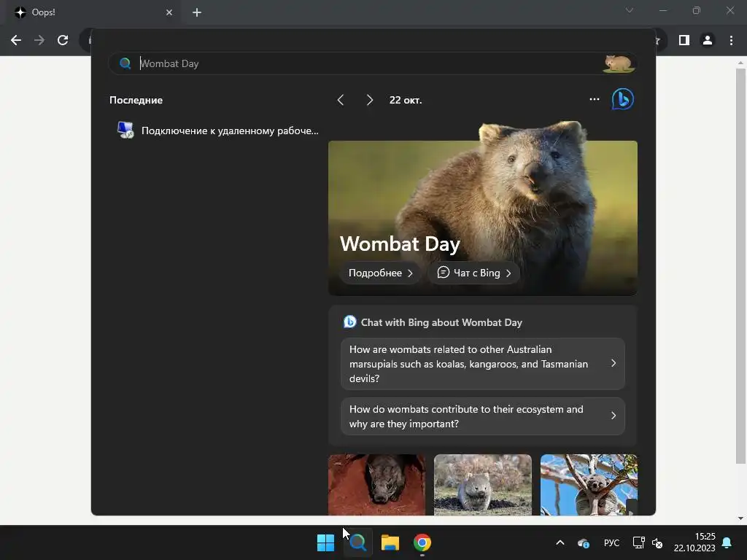Screen dimensions: 747x560
Task: Click the search magnifier icon in search box
Action: pos(125,63)
